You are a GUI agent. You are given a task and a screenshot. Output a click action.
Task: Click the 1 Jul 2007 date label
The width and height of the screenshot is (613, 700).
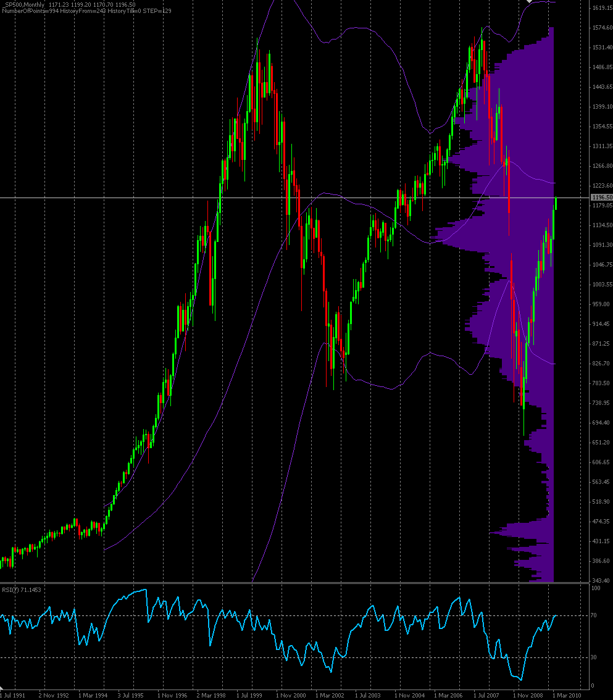pos(487,695)
